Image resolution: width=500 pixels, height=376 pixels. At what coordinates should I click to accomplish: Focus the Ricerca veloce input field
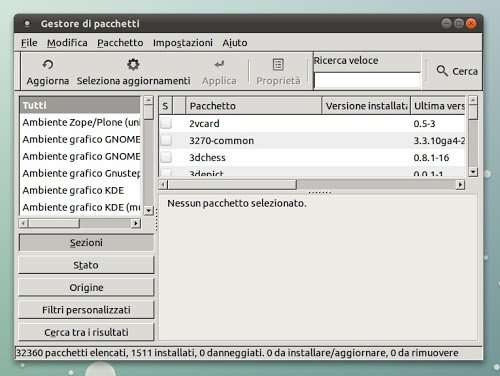tap(367, 81)
